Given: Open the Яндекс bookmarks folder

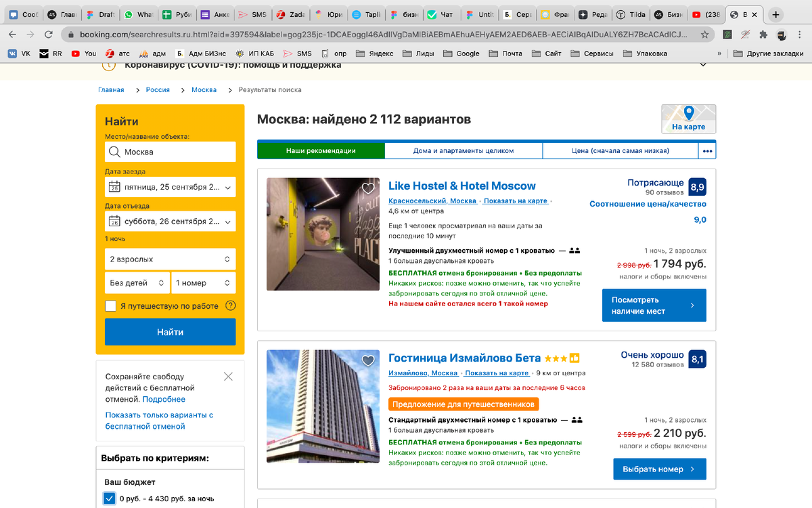Looking at the screenshot, I should pyautogui.click(x=374, y=54).
